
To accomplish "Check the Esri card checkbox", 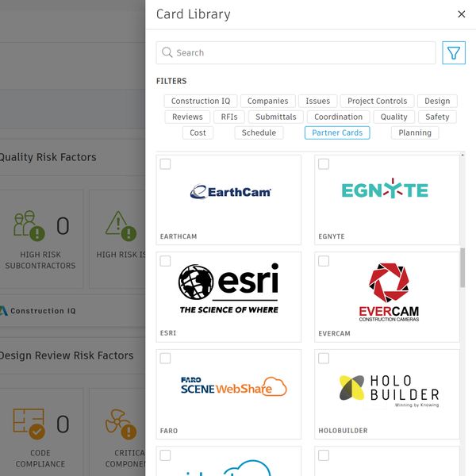I will pyautogui.click(x=165, y=261).
